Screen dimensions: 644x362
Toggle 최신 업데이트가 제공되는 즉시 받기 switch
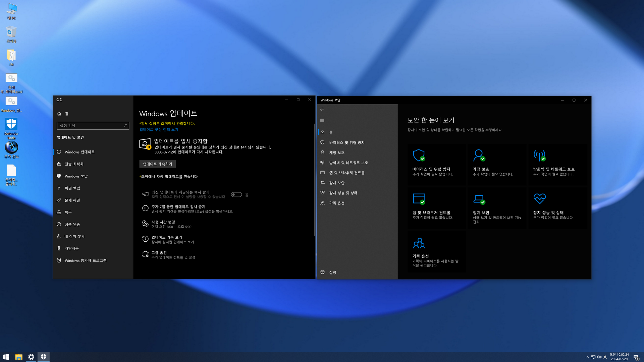(x=236, y=195)
